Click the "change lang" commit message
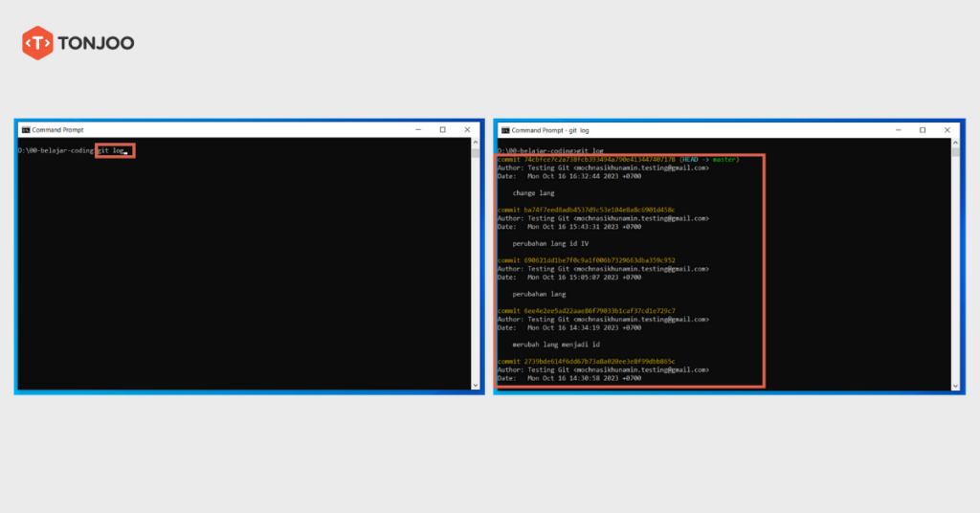 coord(533,192)
